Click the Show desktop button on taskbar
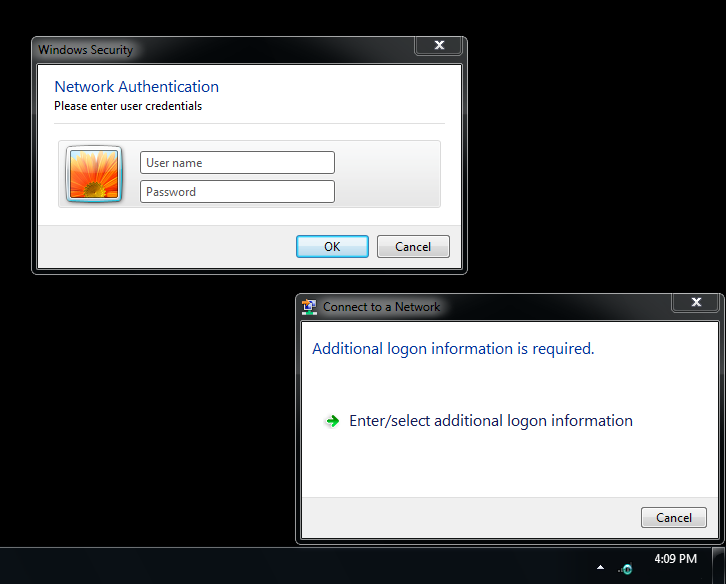 coord(718,566)
